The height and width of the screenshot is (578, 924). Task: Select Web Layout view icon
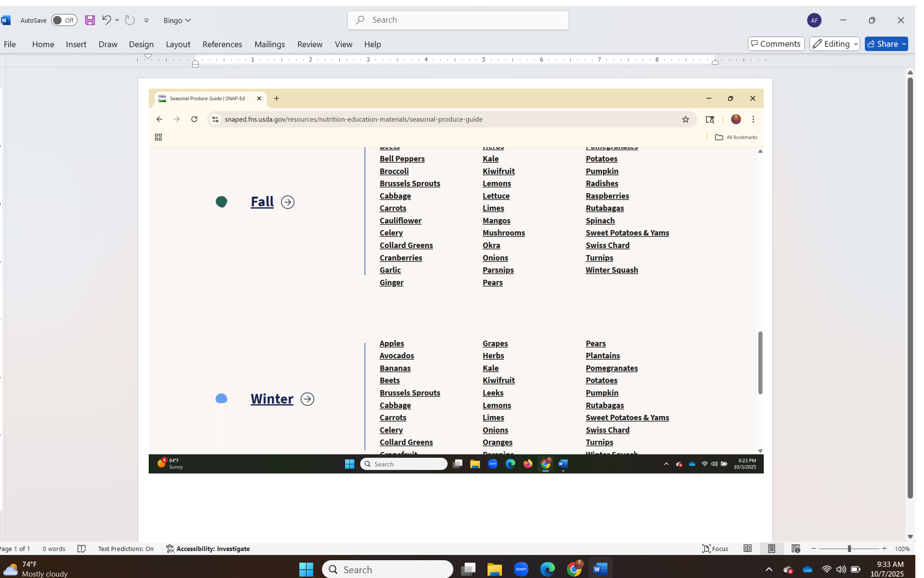pyautogui.click(x=796, y=549)
